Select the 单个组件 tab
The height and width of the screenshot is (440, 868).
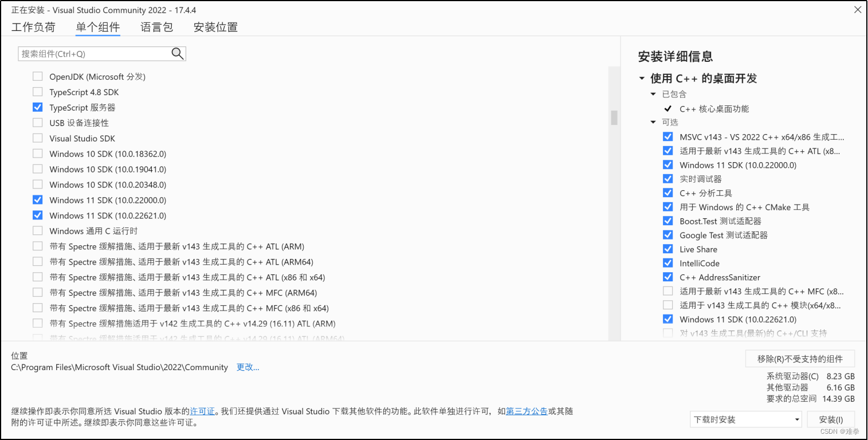pyautogui.click(x=98, y=27)
